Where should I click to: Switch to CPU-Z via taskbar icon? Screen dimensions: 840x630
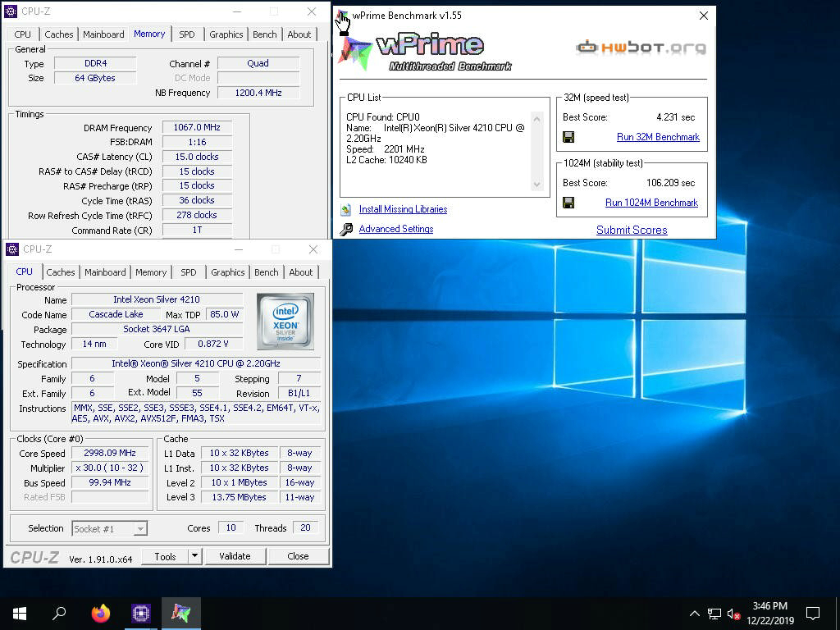[141, 614]
